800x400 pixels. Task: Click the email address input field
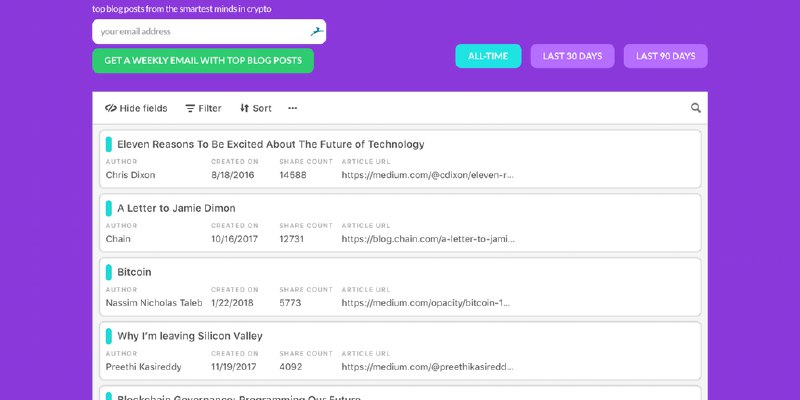coord(209,32)
